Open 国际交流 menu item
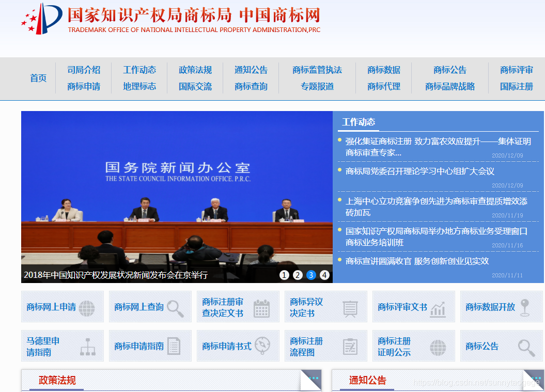 195,87
